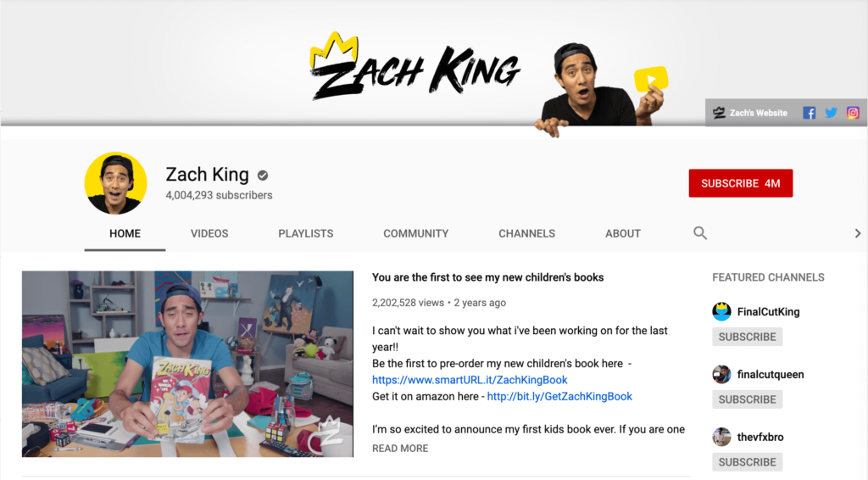The image size is (868, 480).
Task: Open the Facebook icon in banner
Action: (809, 113)
